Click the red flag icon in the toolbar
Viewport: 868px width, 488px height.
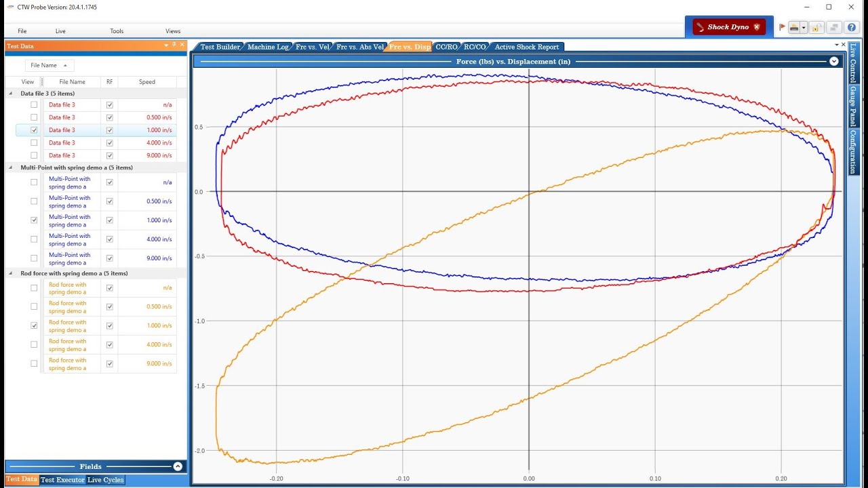pos(782,27)
